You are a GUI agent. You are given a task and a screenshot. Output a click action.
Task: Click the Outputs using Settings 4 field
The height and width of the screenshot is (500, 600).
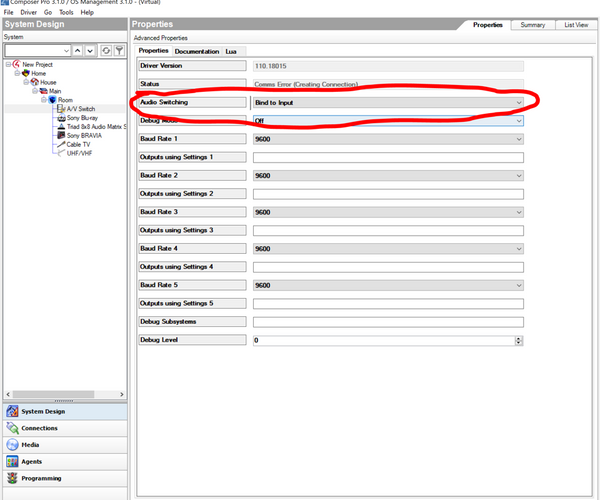click(x=388, y=267)
